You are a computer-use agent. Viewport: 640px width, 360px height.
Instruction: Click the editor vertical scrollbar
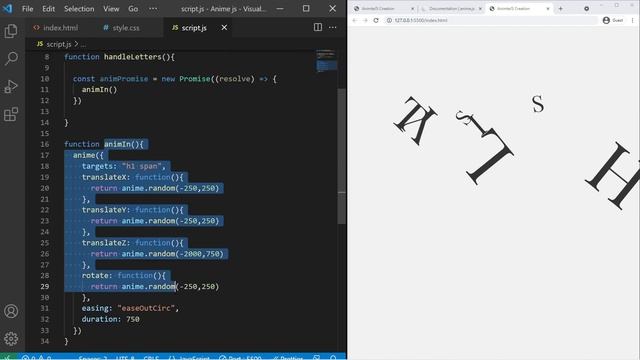(x=342, y=156)
